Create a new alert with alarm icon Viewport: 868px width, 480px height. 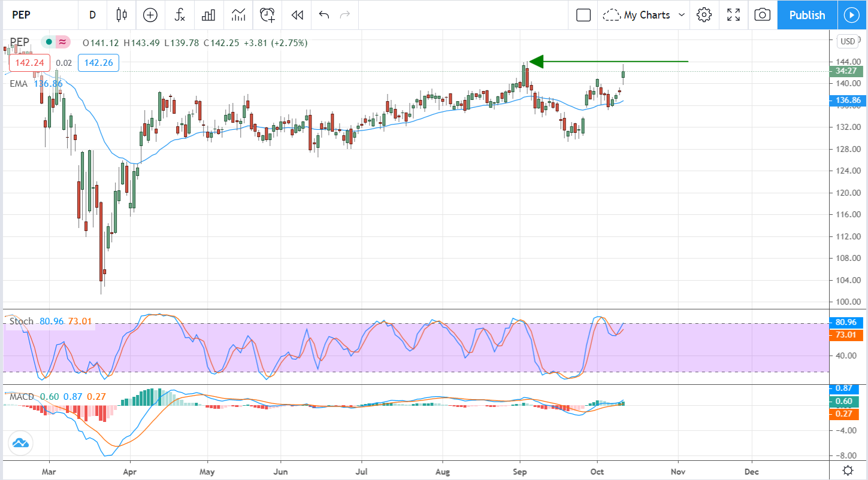267,15
